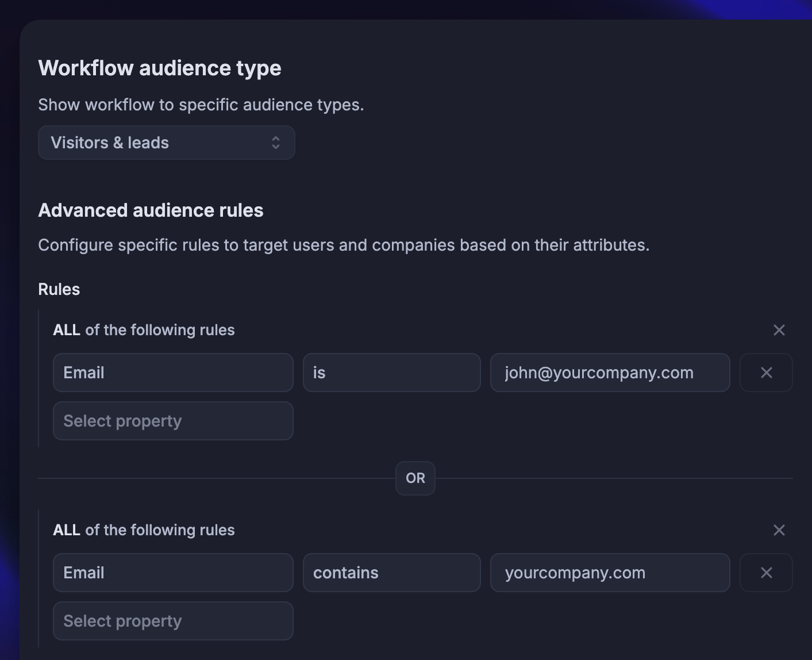Remove the second ALL rules group

pyautogui.click(x=779, y=530)
